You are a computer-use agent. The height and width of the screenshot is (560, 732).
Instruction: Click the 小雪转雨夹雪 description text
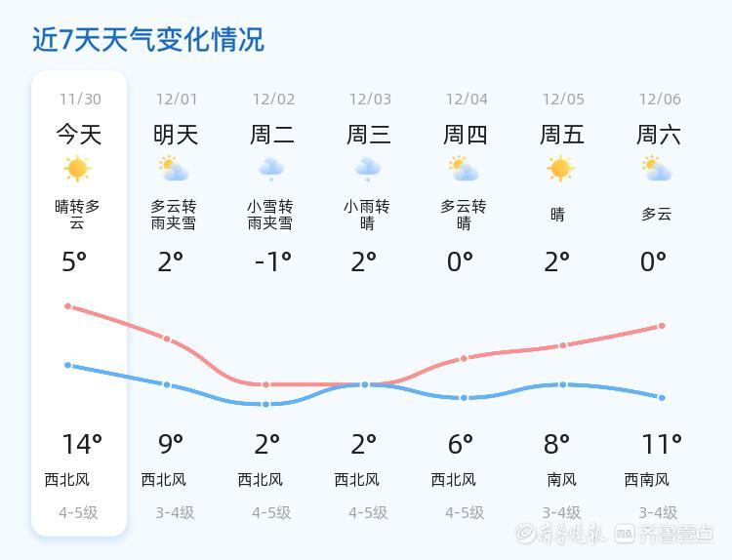click(x=270, y=215)
